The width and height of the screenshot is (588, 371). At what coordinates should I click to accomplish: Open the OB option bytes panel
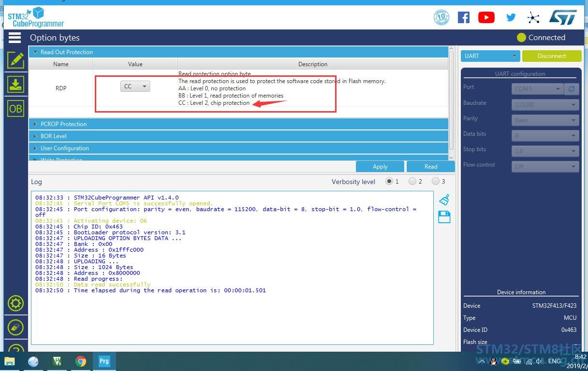click(15, 109)
